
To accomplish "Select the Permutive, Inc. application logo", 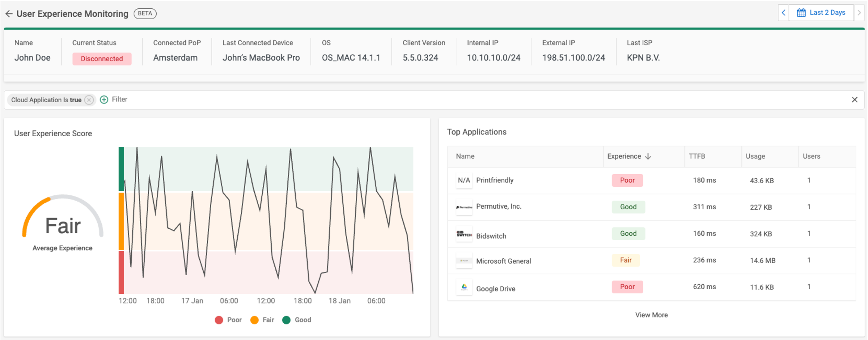I will pyautogui.click(x=464, y=207).
